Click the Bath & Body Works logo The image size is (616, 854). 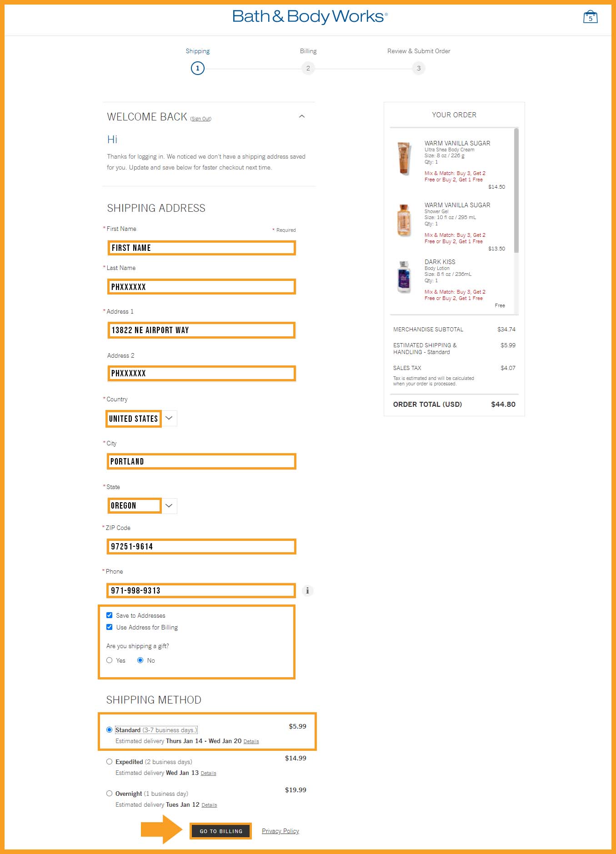coord(310,16)
